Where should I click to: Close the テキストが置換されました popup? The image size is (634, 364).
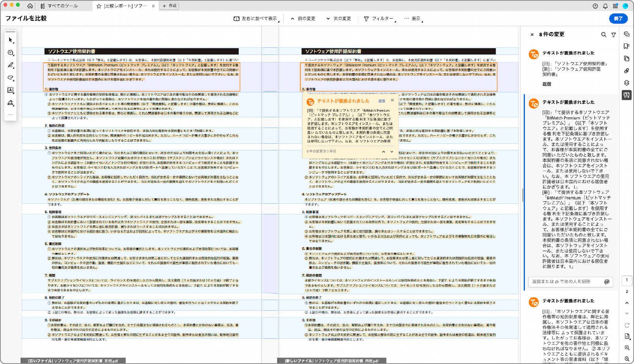392,100
